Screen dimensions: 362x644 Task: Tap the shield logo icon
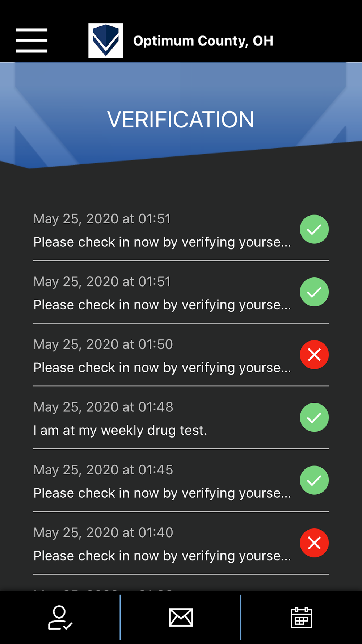click(x=106, y=41)
